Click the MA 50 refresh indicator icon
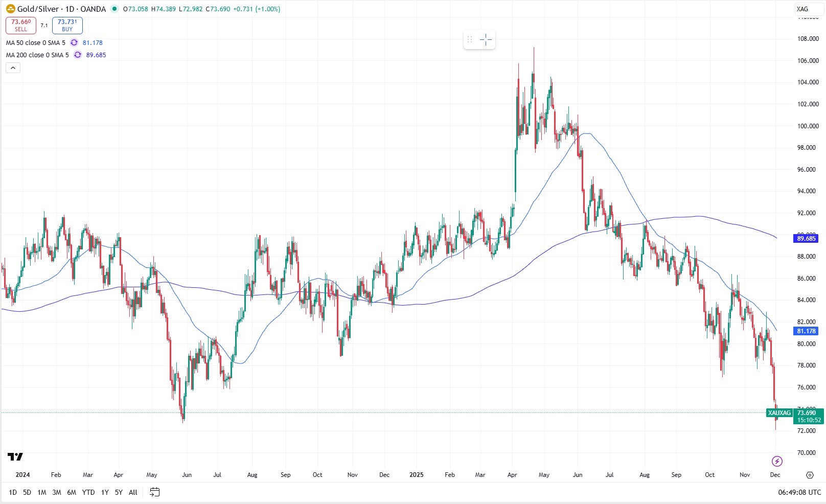Viewport: 826px width, 504px height. (74, 43)
